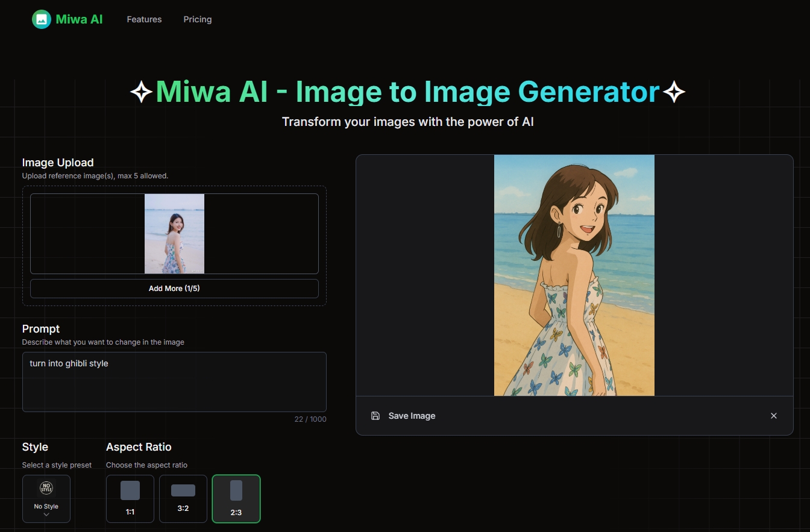Expand style chevron under No Style
Image resolution: width=810 pixels, height=532 pixels.
tap(46, 515)
